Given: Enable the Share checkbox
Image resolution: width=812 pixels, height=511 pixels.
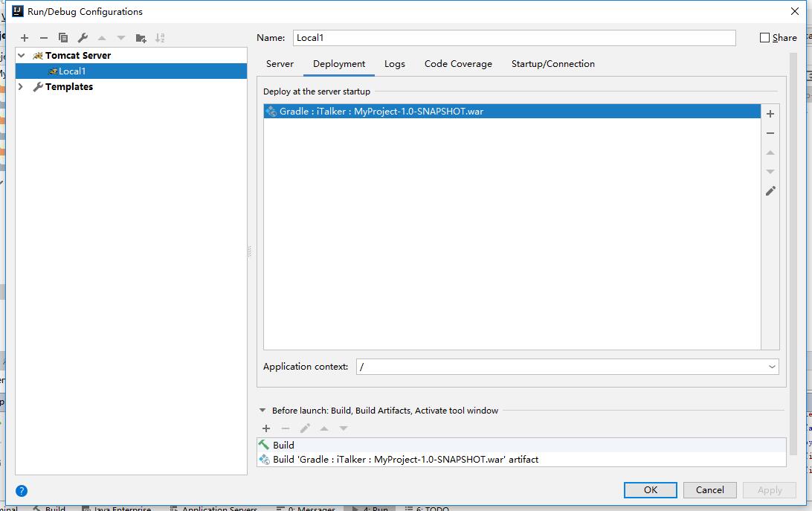Looking at the screenshot, I should [x=764, y=38].
